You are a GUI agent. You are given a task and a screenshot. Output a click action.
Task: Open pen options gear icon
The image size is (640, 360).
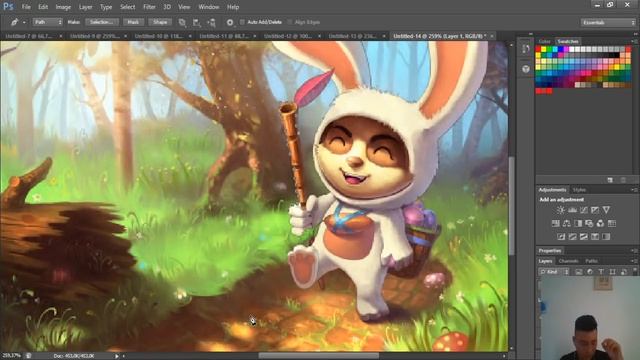[230, 22]
